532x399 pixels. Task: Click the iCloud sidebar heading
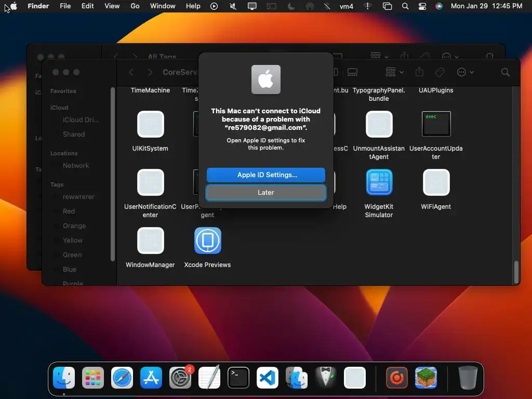click(59, 108)
